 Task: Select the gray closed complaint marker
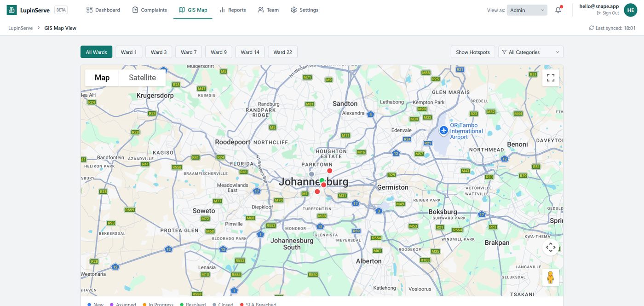[311, 174]
